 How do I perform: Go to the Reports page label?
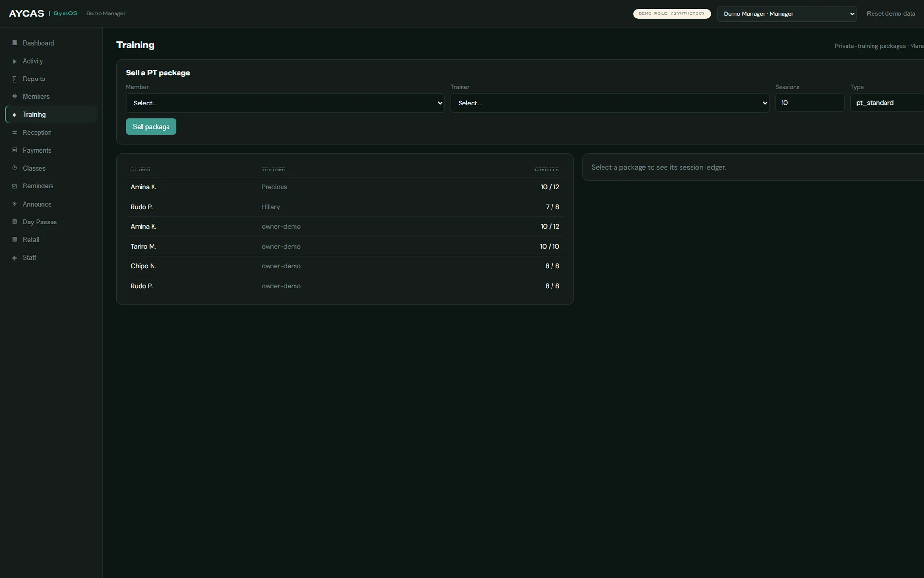pyautogui.click(x=34, y=79)
